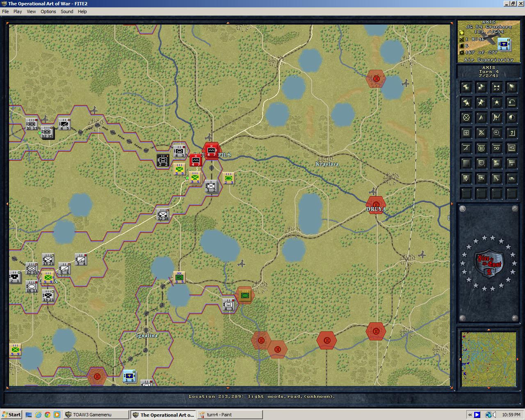The image size is (525, 420).
Task: Click the letter A button
Action: [481, 118]
